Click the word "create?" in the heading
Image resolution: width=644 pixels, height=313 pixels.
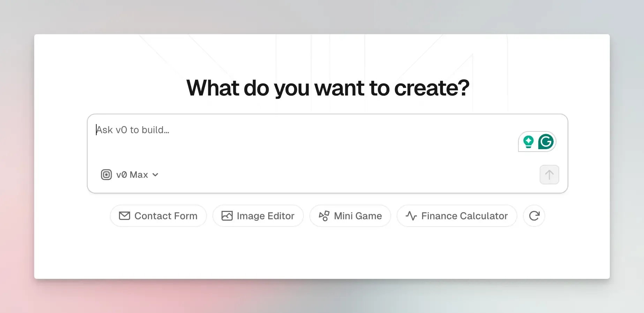point(432,88)
